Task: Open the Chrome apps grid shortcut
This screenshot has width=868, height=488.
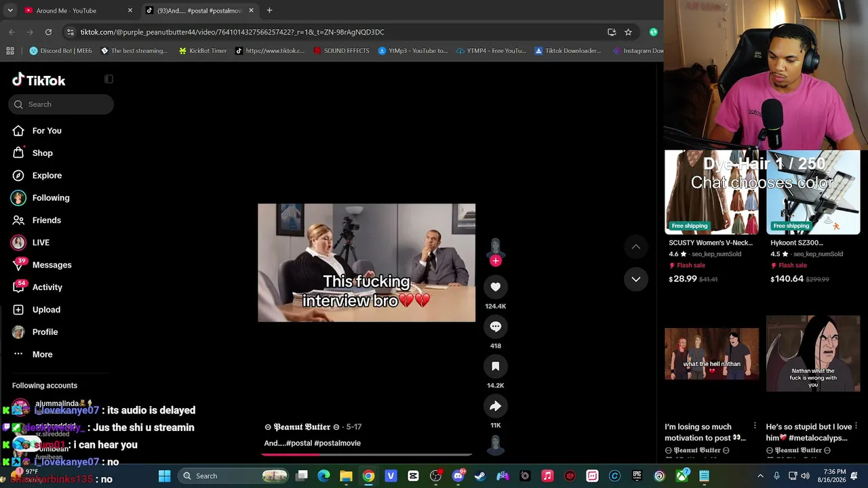Action: 10,51
